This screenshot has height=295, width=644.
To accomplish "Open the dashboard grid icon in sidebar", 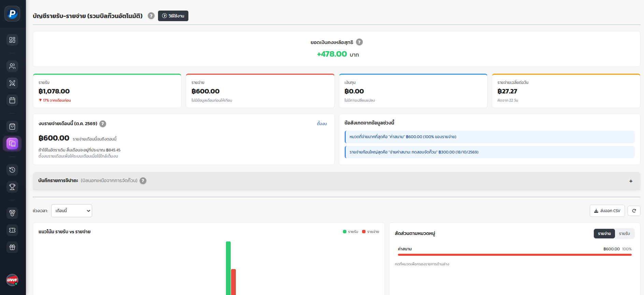I will 12,40.
